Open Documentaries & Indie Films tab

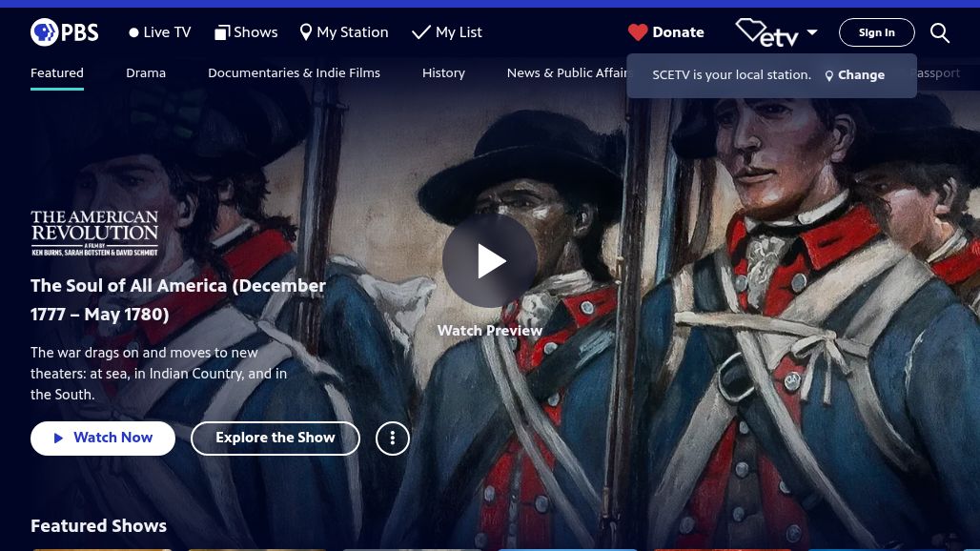click(x=294, y=73)
